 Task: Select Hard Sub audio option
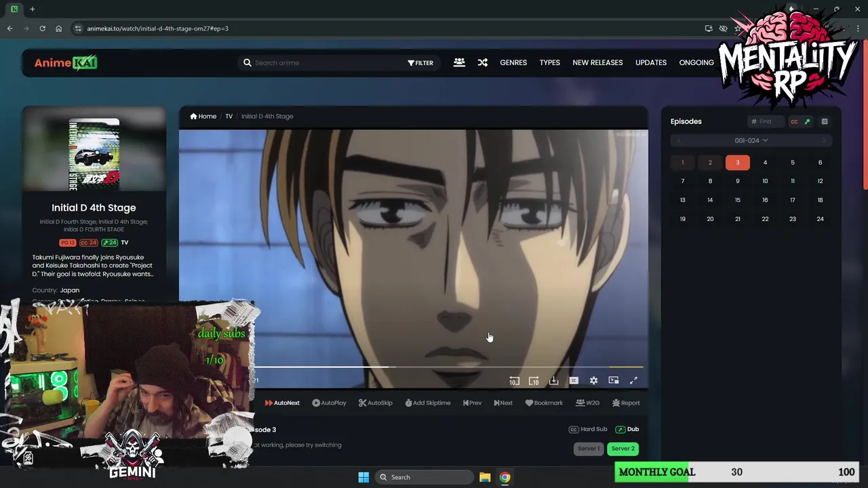click(588, 429)
